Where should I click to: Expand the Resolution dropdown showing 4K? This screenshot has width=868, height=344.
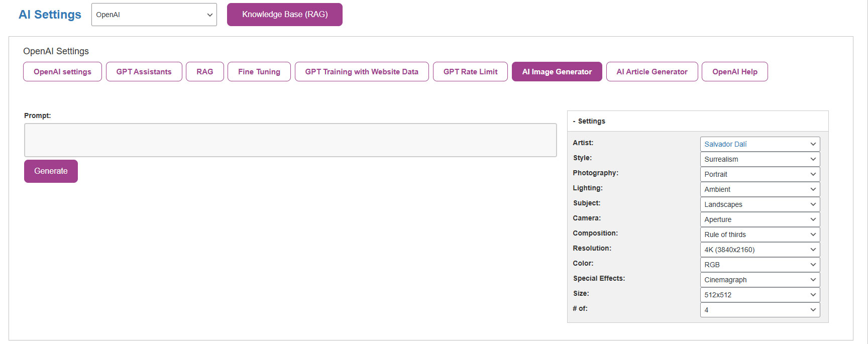pos(759,250)
